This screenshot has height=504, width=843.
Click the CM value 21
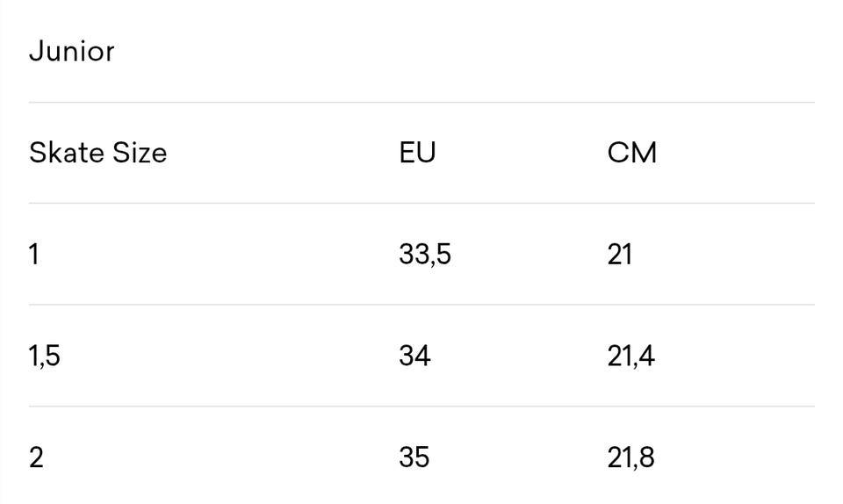[619, 255]
